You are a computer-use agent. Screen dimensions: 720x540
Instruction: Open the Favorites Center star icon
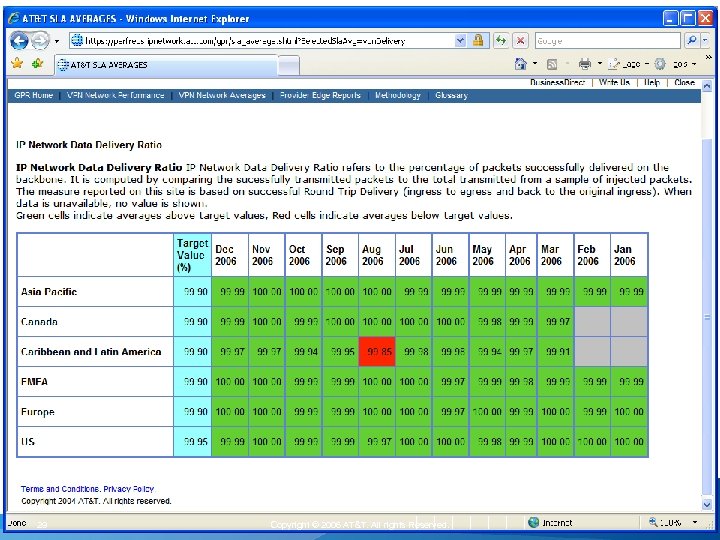(17, 63)
